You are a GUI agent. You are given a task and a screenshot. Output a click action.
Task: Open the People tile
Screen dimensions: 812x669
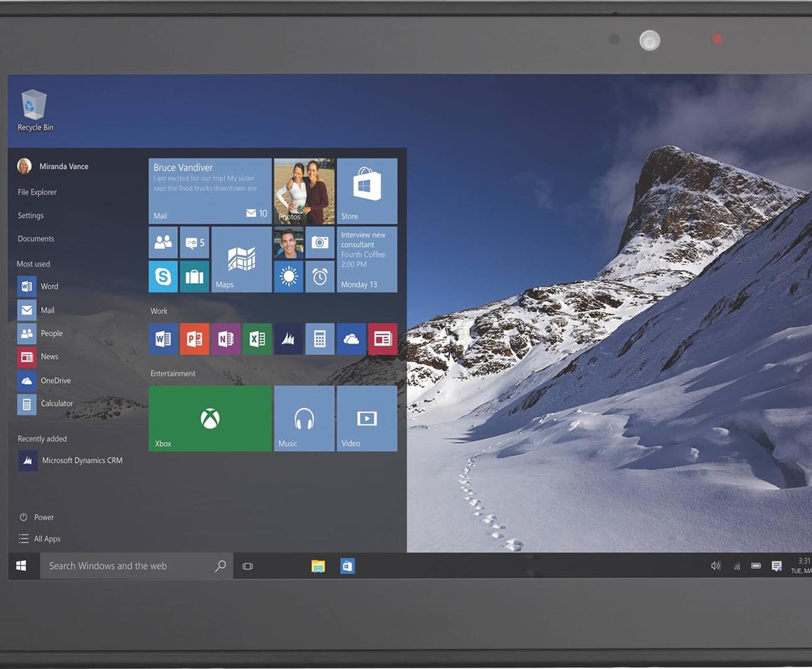point(163,243)
